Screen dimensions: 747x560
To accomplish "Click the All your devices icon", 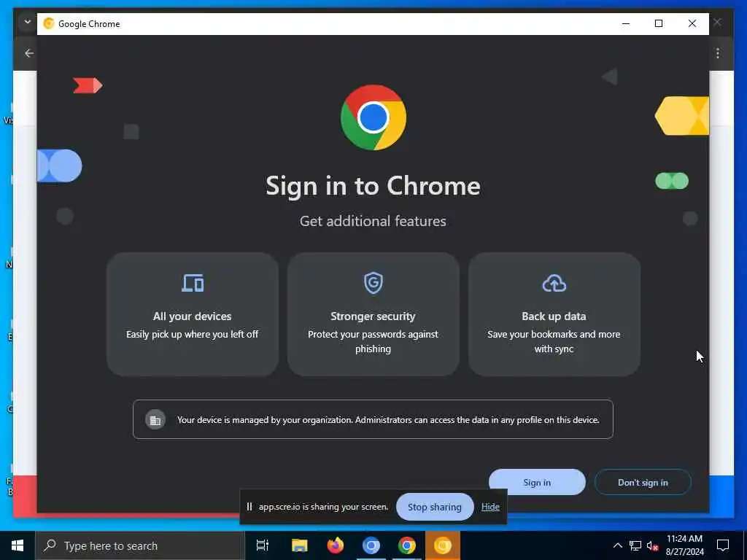I will 193,283.
